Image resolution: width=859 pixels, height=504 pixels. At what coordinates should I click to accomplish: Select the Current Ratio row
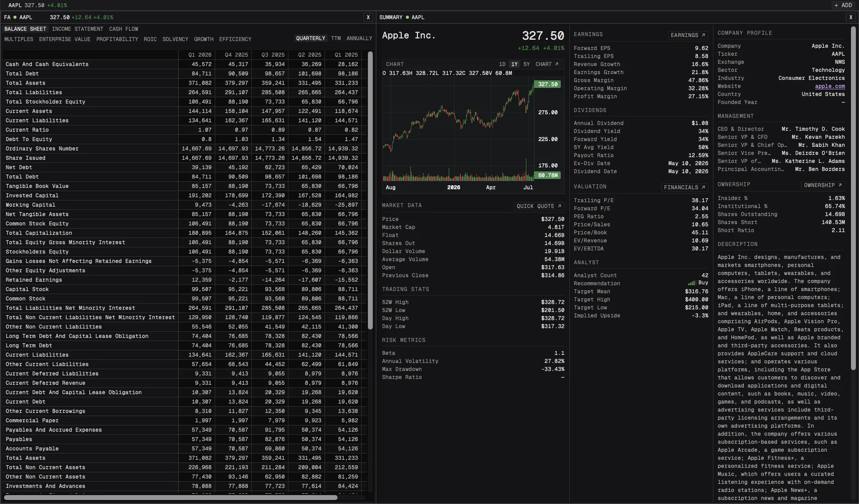point(184,130)
